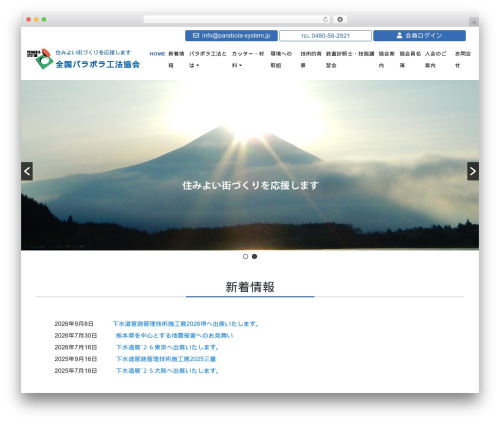Open the 下水道管路管理技術施工展2026 news link
The width and height of the screenshot is (500, 423).
point(186,324)
